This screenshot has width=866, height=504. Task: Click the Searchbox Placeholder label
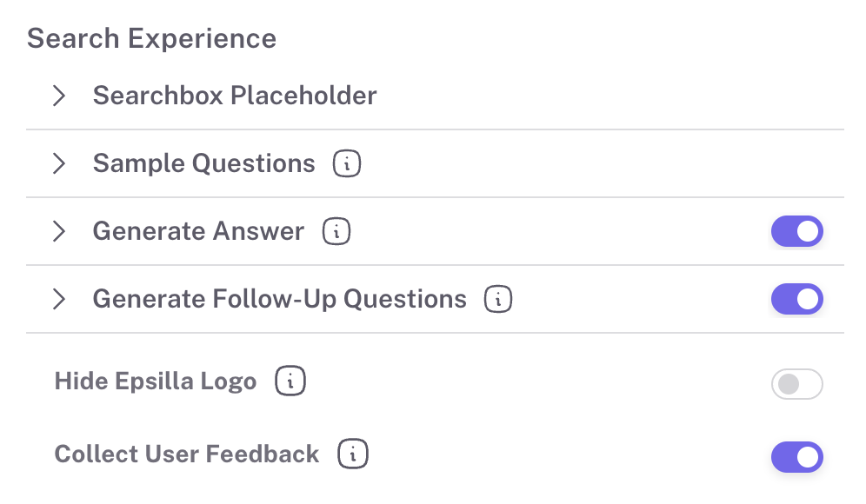click(x=235, y=96)
